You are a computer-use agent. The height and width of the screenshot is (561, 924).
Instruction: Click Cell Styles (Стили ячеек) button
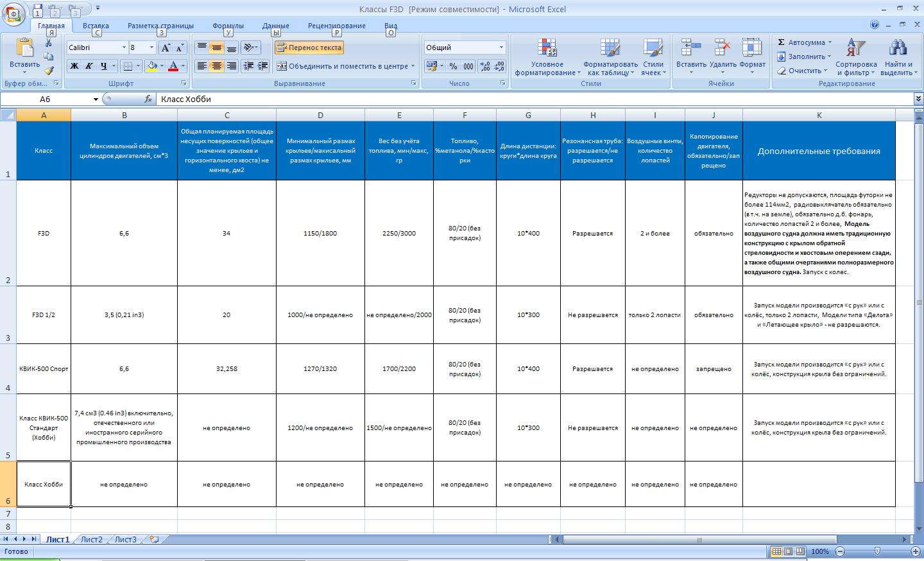pyautogui.click(x=653, y=57)
